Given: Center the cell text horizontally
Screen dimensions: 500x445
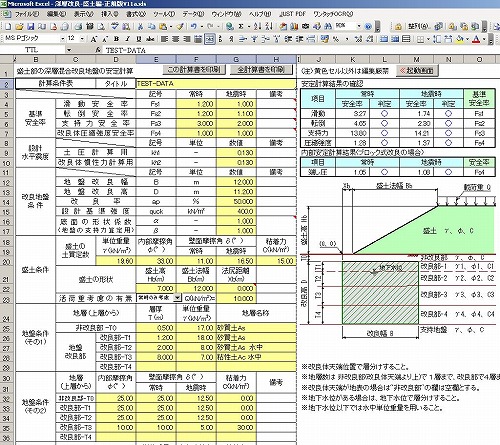Looking at the screenshot, I should tap(175, 39).
